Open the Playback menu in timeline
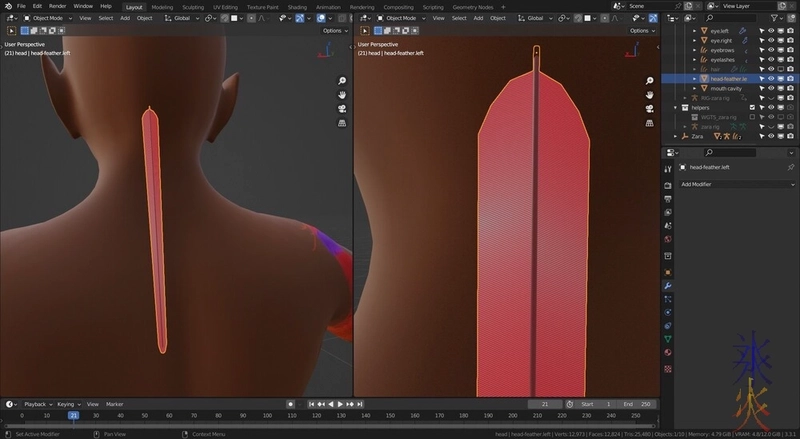 pos(37,404)
